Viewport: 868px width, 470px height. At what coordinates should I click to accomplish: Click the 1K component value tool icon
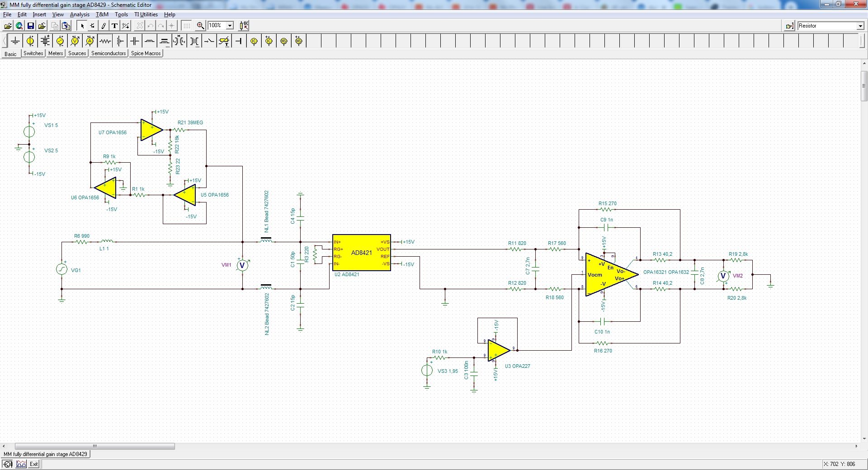(244, 26)
